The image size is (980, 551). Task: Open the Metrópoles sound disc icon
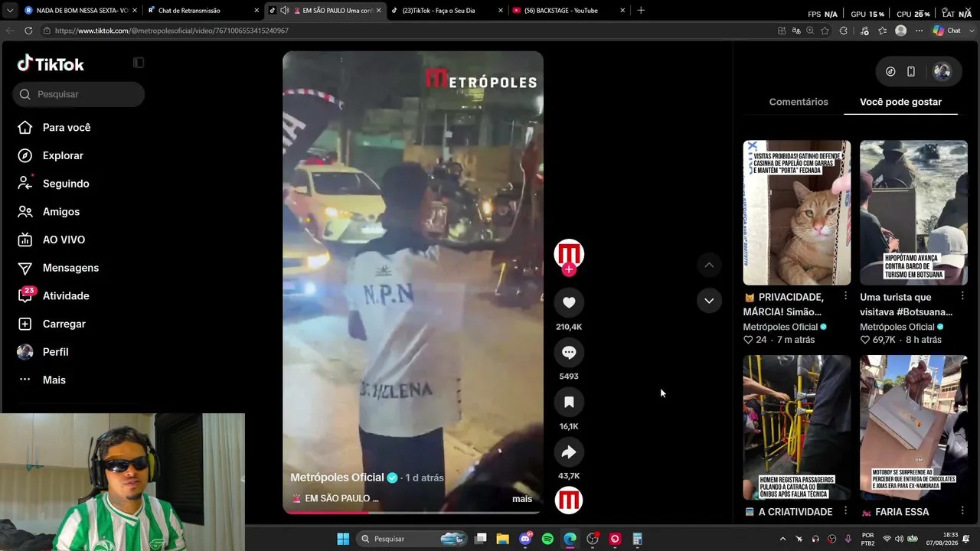(569, 500)
